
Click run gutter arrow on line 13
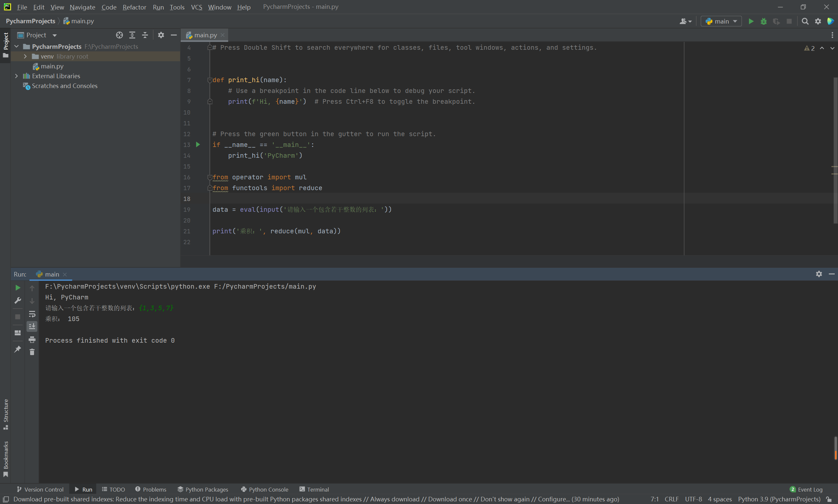(198, 145)
